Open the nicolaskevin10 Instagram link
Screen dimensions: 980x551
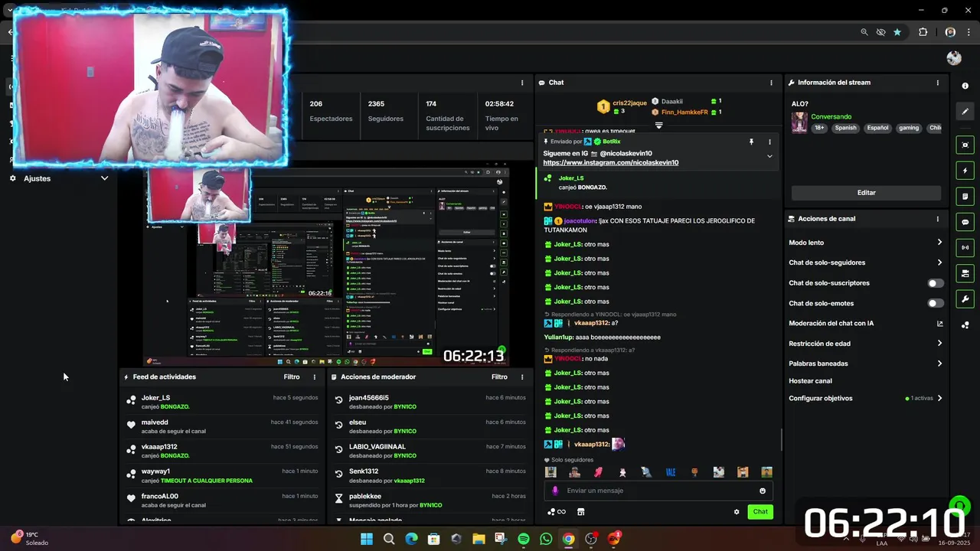pos(610,162)
